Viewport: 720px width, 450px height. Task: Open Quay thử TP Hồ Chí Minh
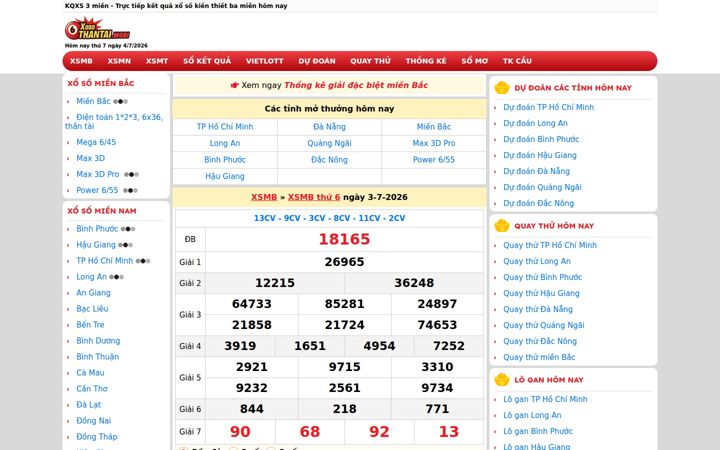pos(550,245)
